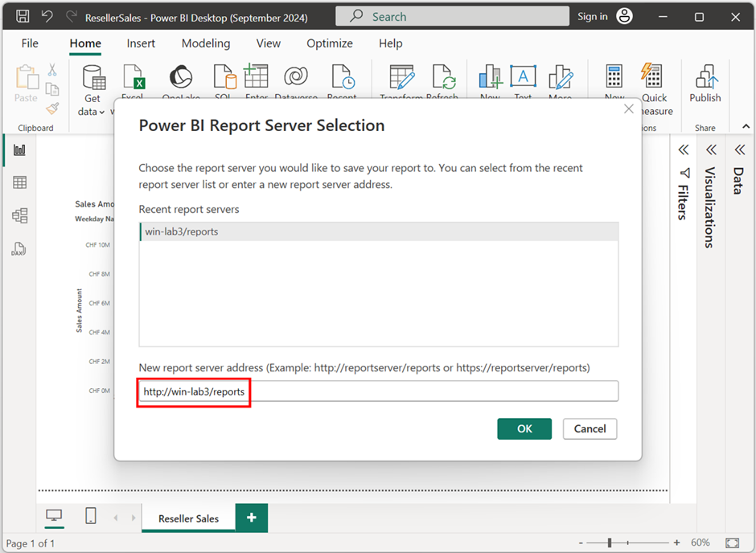Image resolution: width=756 pixels, height=553 pixels.
Task: Use the Format painter brush
Action: [x=52, y=109]
